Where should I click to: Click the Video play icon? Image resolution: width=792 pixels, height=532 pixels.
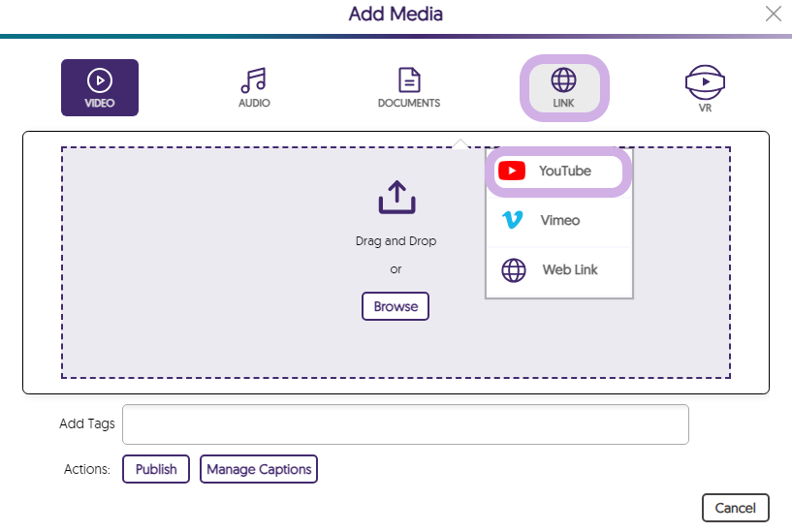[99, 80]
